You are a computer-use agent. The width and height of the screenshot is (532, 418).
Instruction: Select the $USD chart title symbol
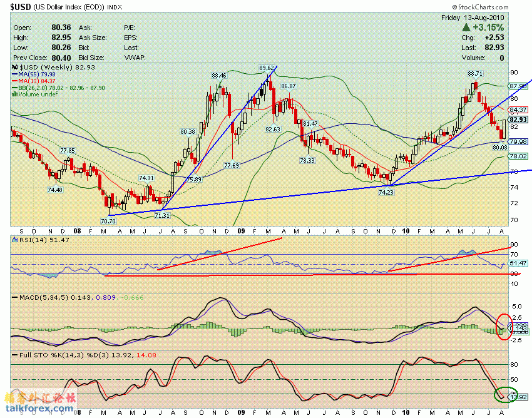click(x=21, y=7)
